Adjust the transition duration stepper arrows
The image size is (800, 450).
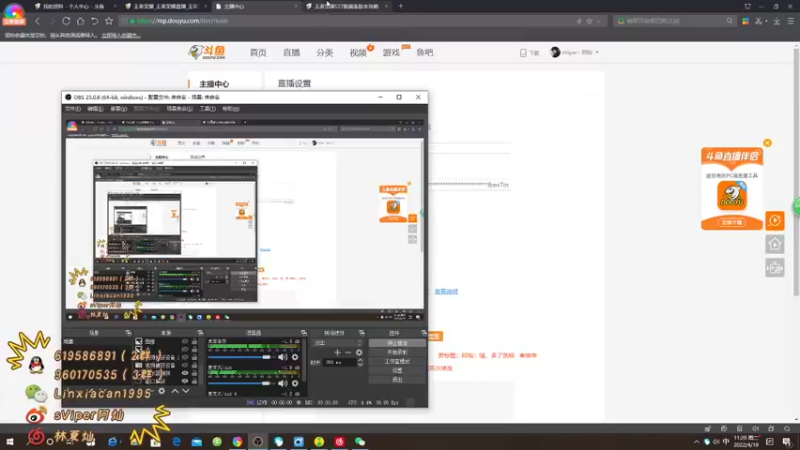pyautogui.click(x=360, y=362)
